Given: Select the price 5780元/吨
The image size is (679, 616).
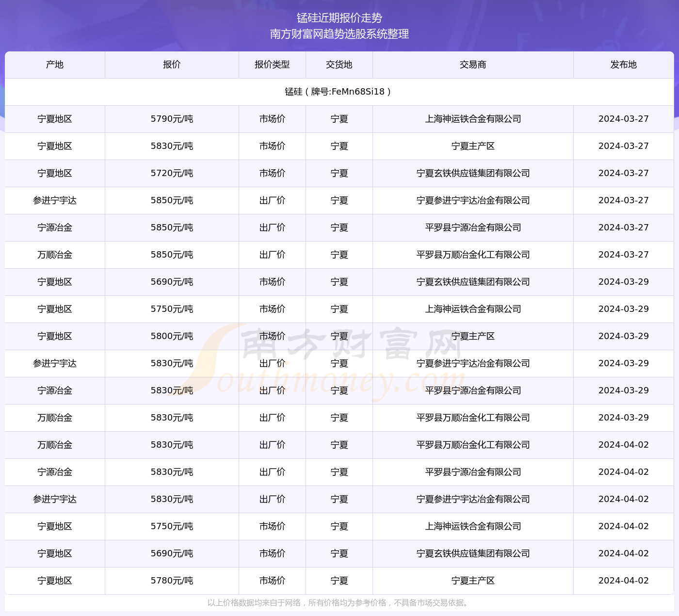Looking at the screenshot, I should [172, 581].
